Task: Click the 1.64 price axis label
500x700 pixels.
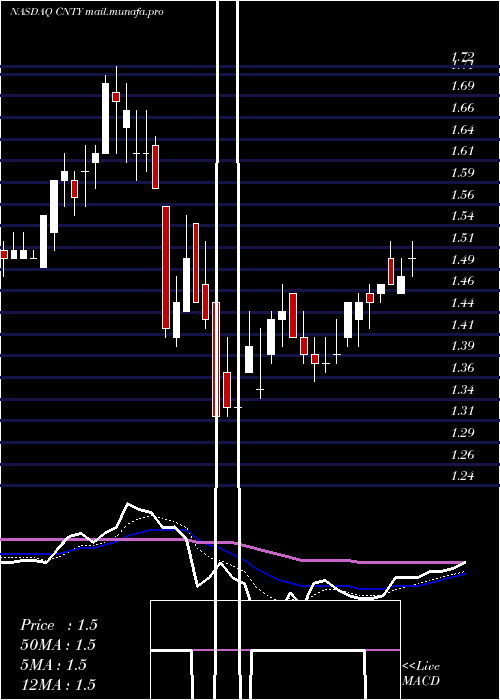Action: (462, 129)
